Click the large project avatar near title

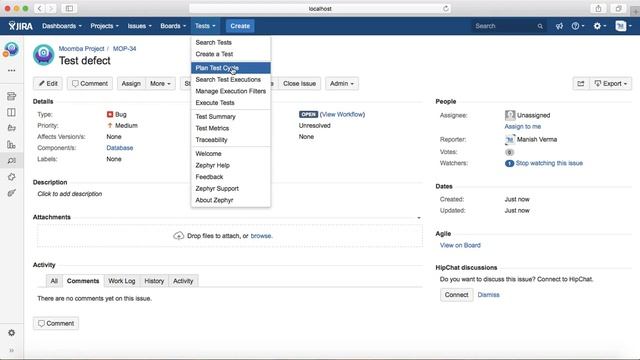click(x=44, y=55)
